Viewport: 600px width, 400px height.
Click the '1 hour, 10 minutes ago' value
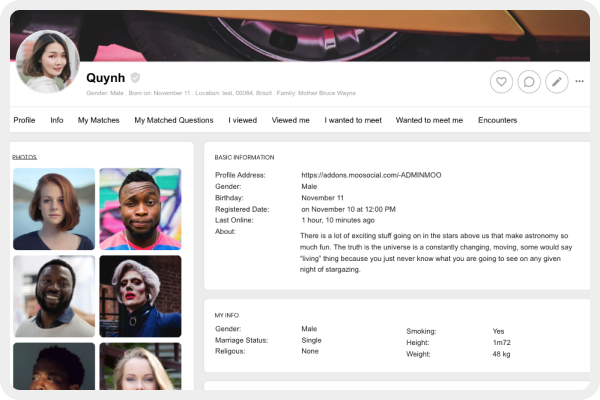click(x=338, y=220)
